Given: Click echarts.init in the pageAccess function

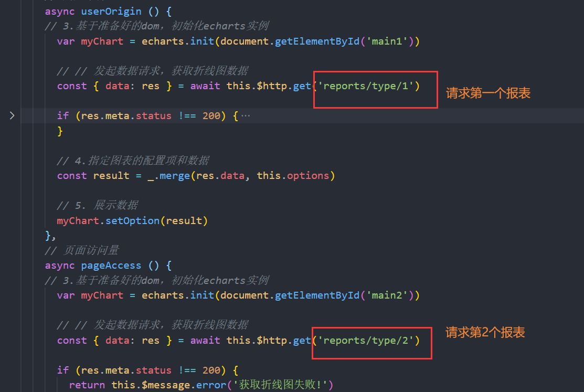Looking at the screenshot, I should [178, 295].
